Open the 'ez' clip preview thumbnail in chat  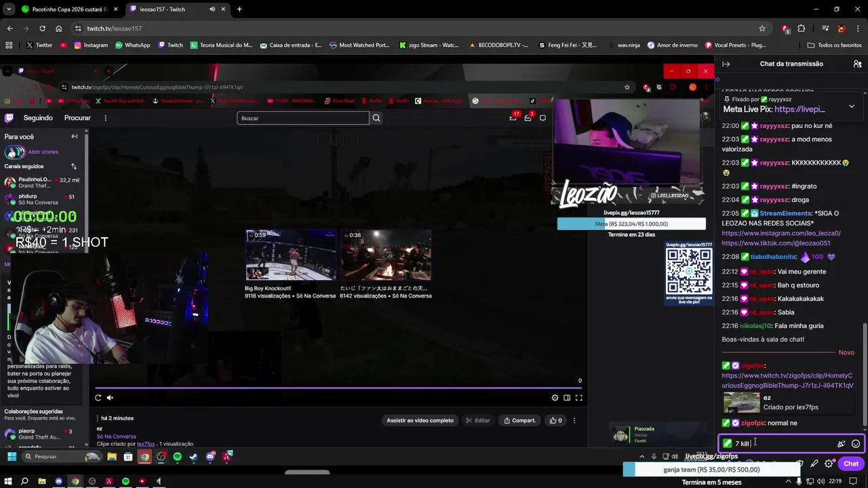(741, 403)
